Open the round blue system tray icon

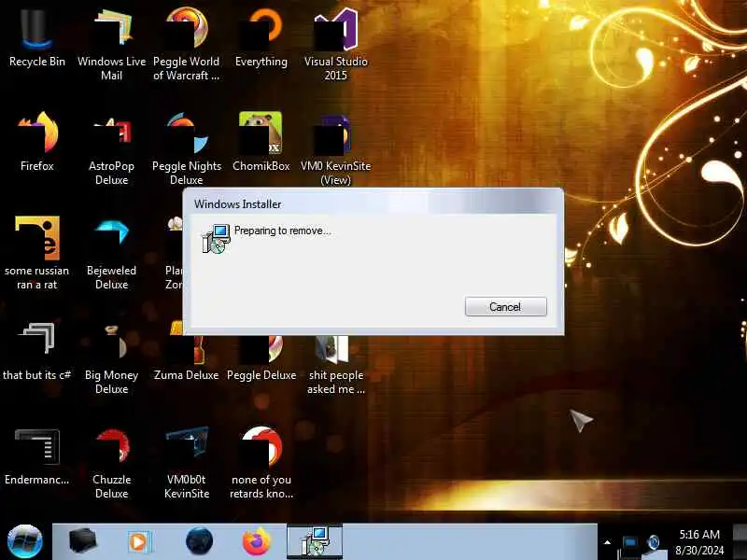(654, 542)
